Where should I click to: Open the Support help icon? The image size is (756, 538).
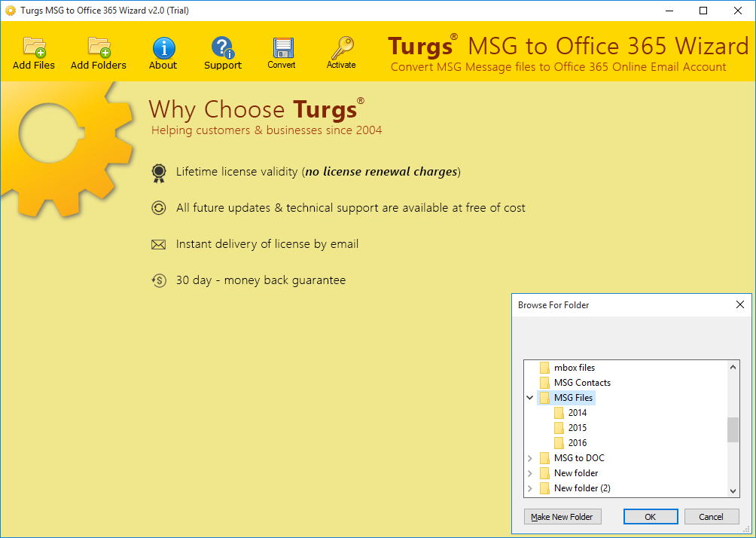click(222, 47)
